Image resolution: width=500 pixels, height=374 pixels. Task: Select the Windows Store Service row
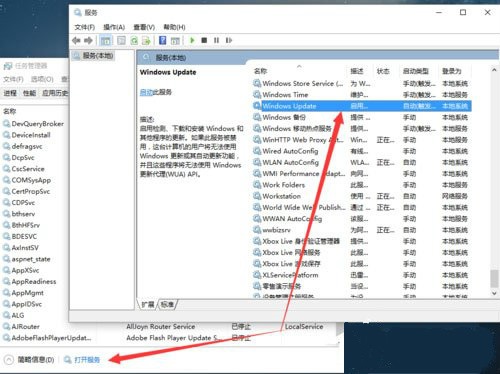click(x=362, y=83)
